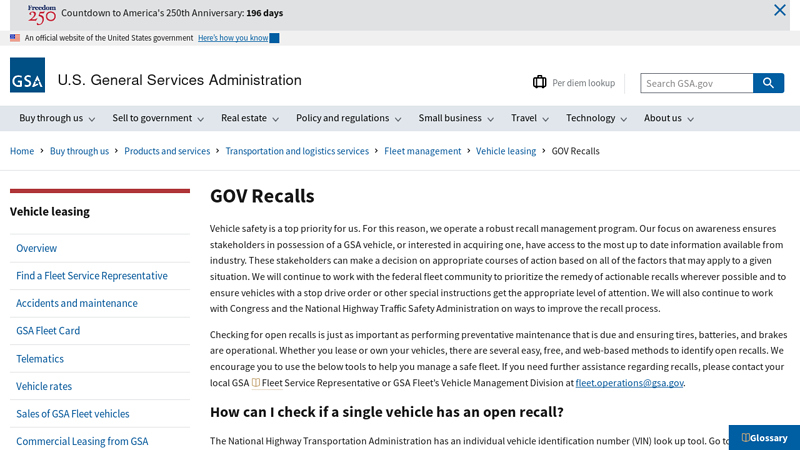Open the Sell to government menu
The image size is (800, 450).
point(152,118)
